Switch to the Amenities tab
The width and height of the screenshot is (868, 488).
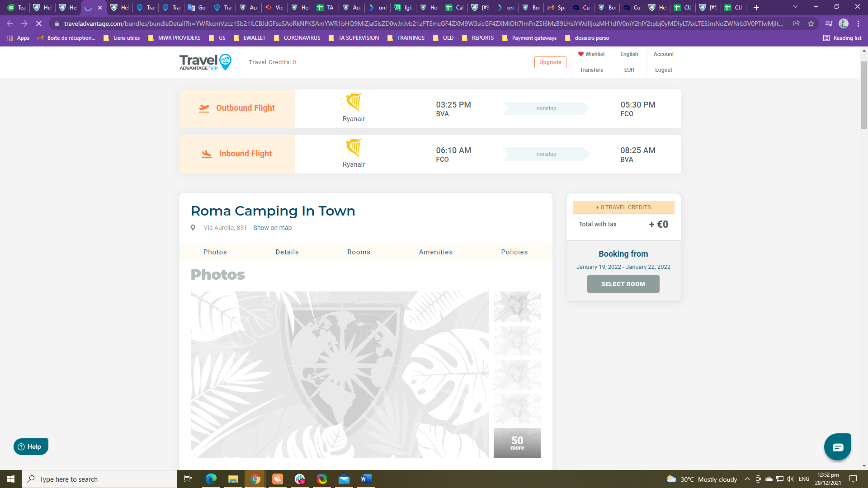click(x=435, y=252)
